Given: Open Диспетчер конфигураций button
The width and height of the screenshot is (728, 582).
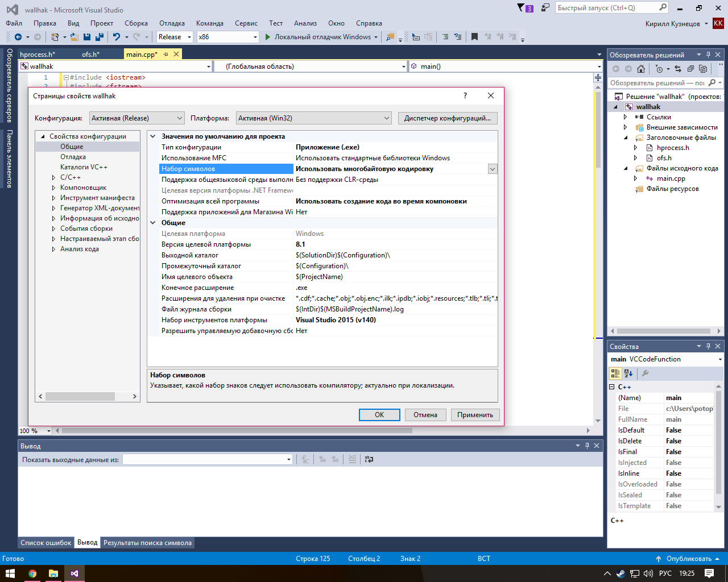Looking at the screenshot, I should click(x=448, y=118).
